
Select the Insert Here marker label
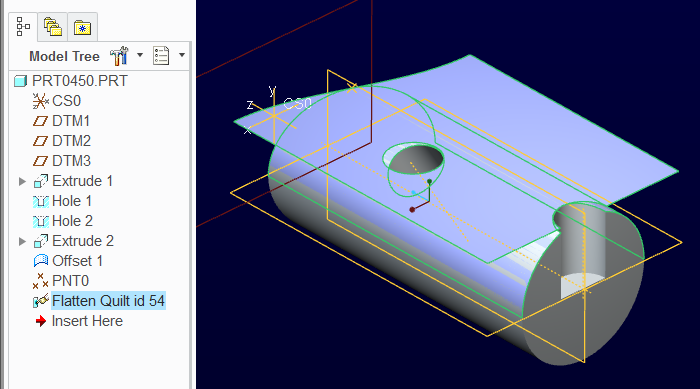(x=87, y=321)
